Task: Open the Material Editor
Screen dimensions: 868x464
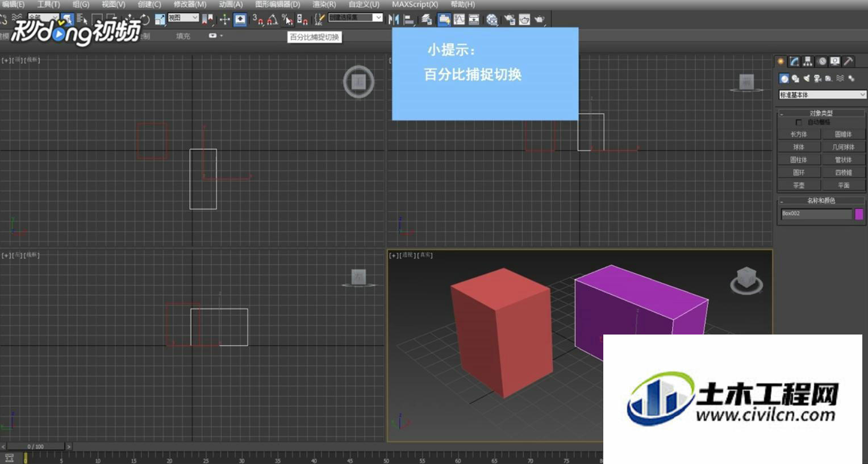Action: (492, 20)
